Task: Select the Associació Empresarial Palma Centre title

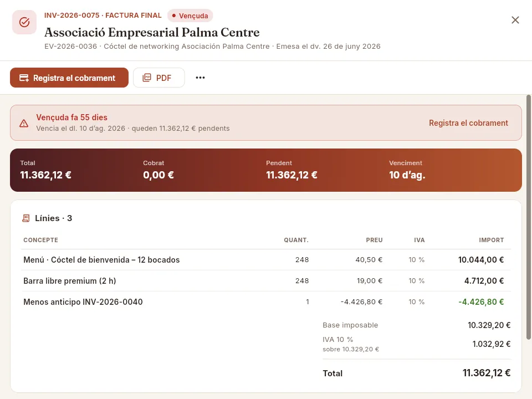Action: point(152,32)
